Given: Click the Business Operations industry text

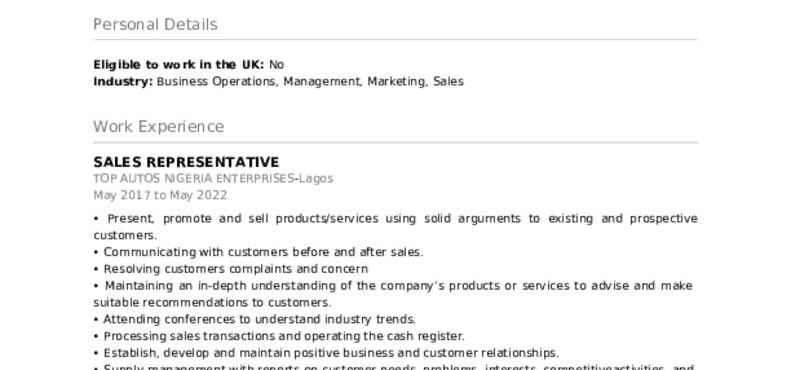Looking at the screenshot, I should click(216, 81).
